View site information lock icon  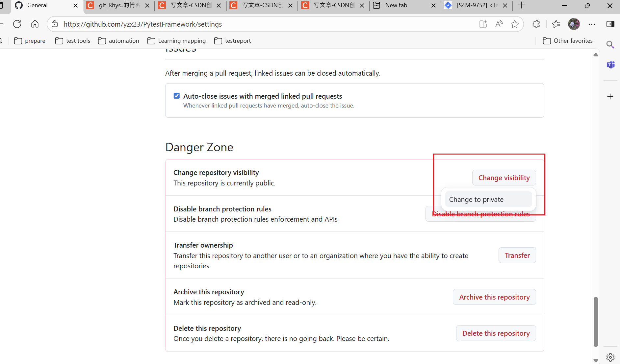[55, 24]
